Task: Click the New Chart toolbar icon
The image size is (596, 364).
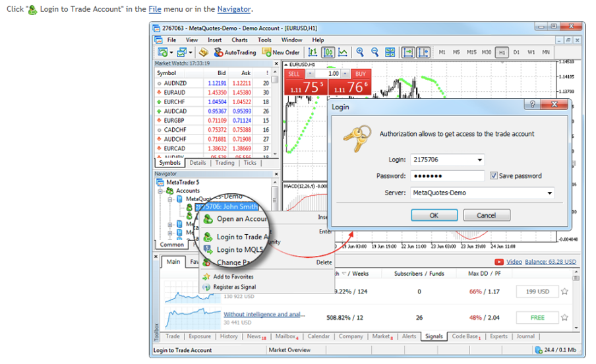Action: 163,52
